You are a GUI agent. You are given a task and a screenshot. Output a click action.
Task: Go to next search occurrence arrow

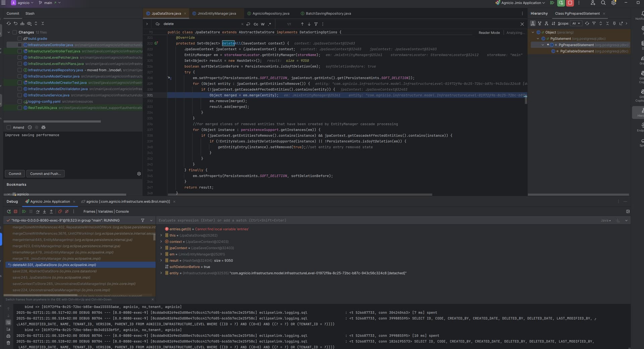pos(309,24)
